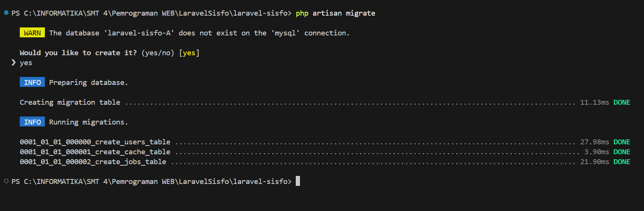Click the INFO badge beside Running migrations
The image size is (644, 211).
[x=32, y=122]
